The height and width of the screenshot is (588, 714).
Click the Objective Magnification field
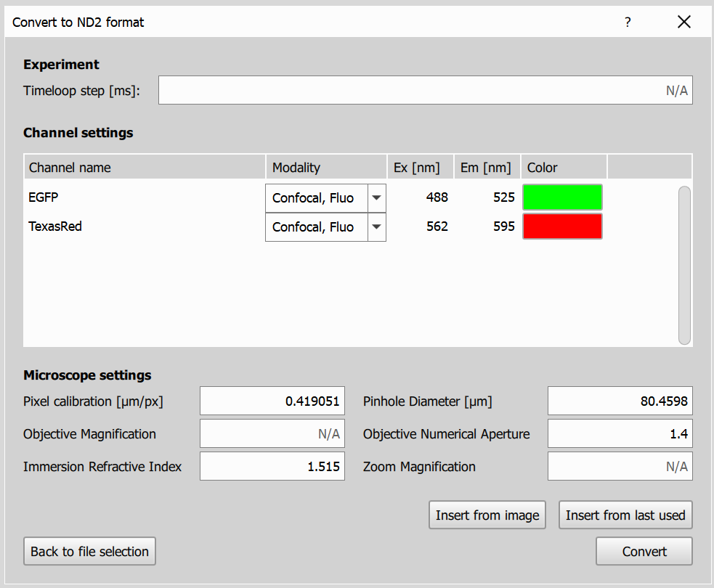coord(272,433)
